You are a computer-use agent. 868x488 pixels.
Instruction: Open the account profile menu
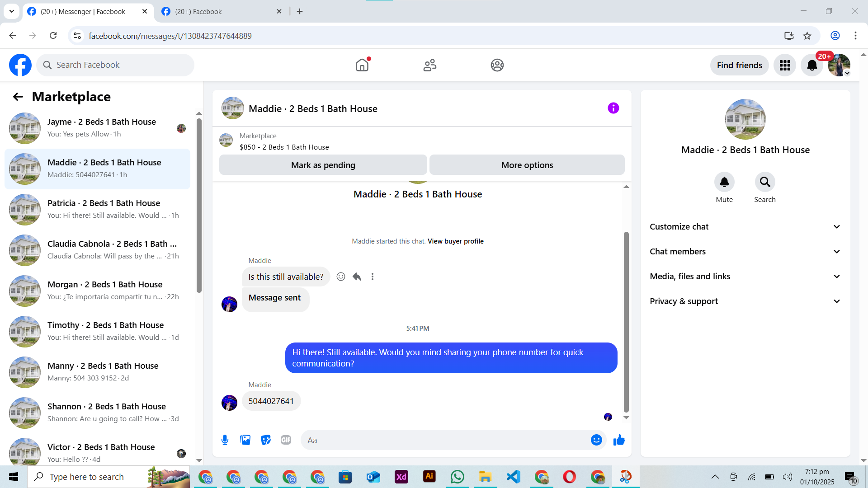point(839,66)
